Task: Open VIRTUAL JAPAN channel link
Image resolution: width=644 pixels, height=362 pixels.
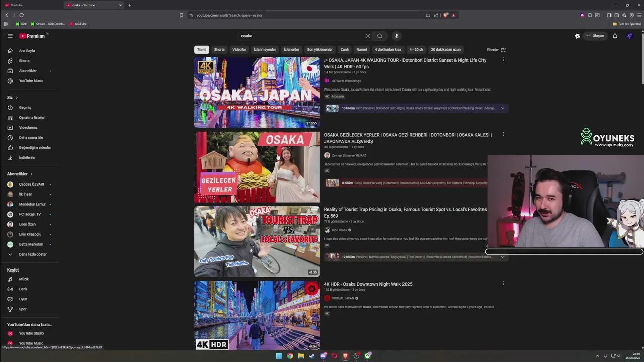Action: (343, 298)
